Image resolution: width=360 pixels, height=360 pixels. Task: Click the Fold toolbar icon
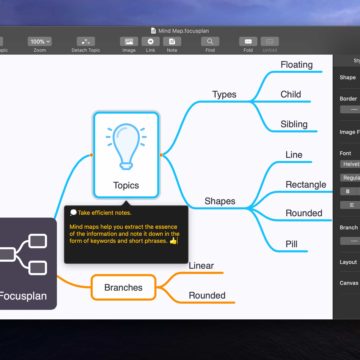point(248,42)
